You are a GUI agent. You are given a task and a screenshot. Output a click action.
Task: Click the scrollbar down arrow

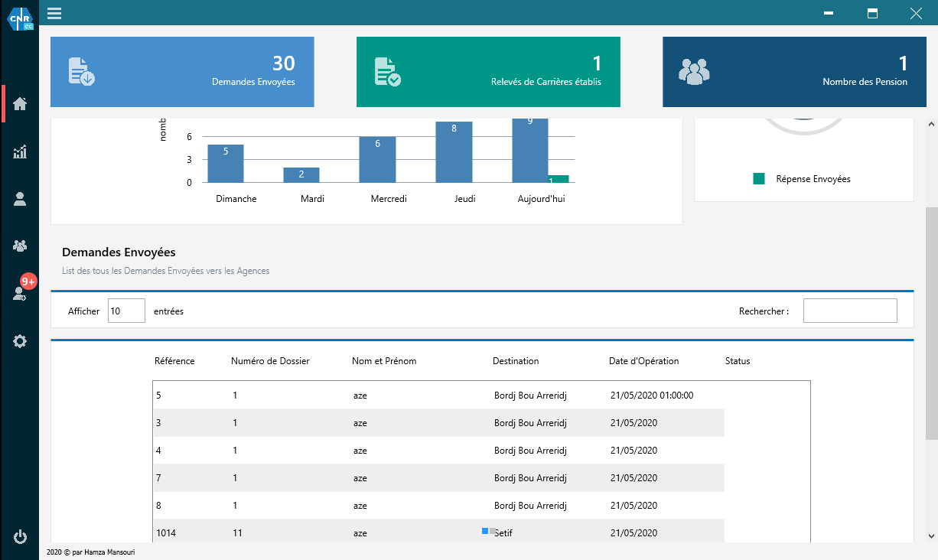931,536
